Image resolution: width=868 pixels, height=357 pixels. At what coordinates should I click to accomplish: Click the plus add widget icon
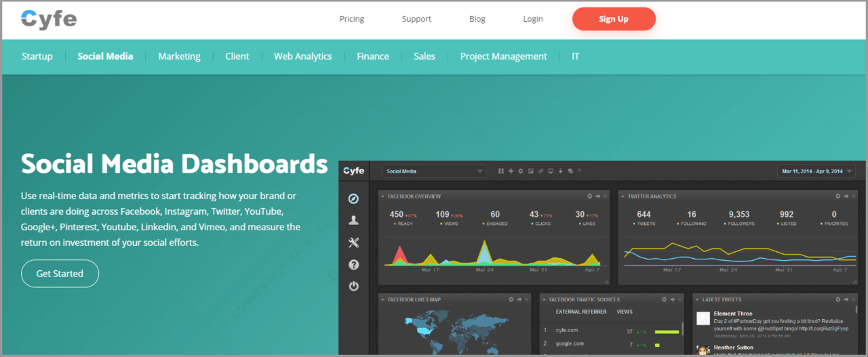[510, 171]
